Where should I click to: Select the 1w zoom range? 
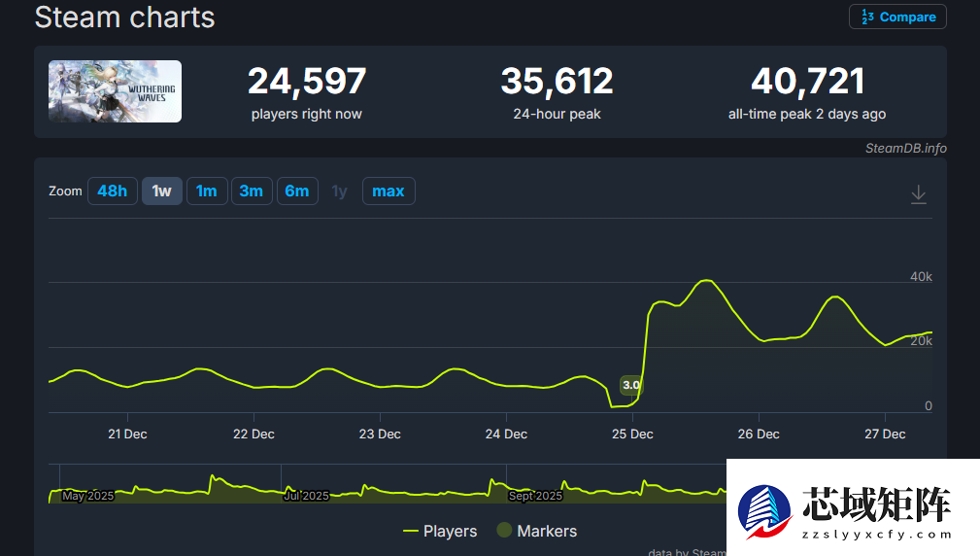(161, 191)
